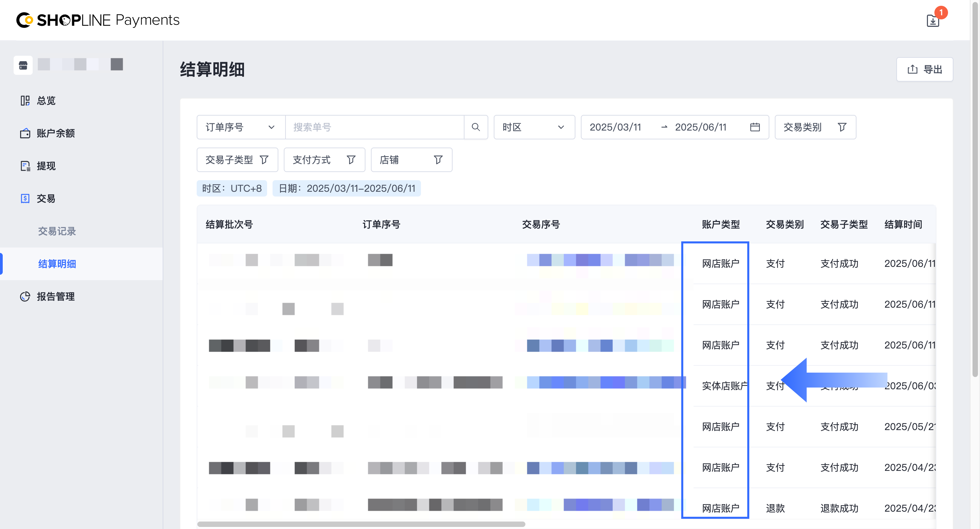Click the 报告管理 pie chart icon
The image size is (980, 529).
point(25,297)
